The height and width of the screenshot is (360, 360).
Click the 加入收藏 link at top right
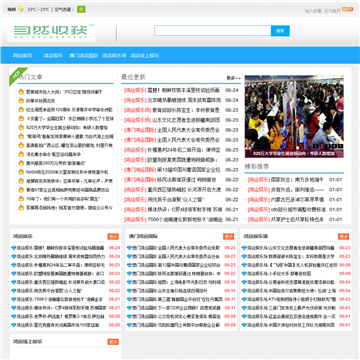coord(313,11)
